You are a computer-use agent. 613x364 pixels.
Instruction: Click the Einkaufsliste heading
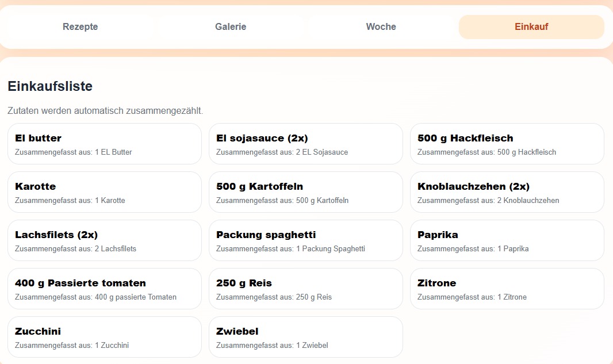50,86
